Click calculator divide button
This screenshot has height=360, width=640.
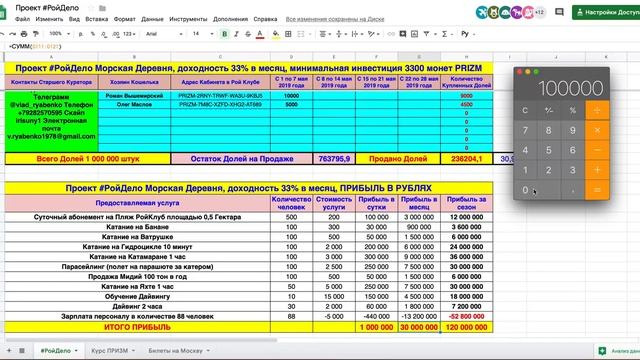597,111
